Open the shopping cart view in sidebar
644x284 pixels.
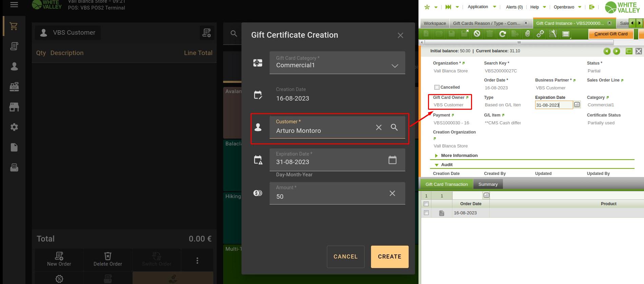tap(14, 26)
